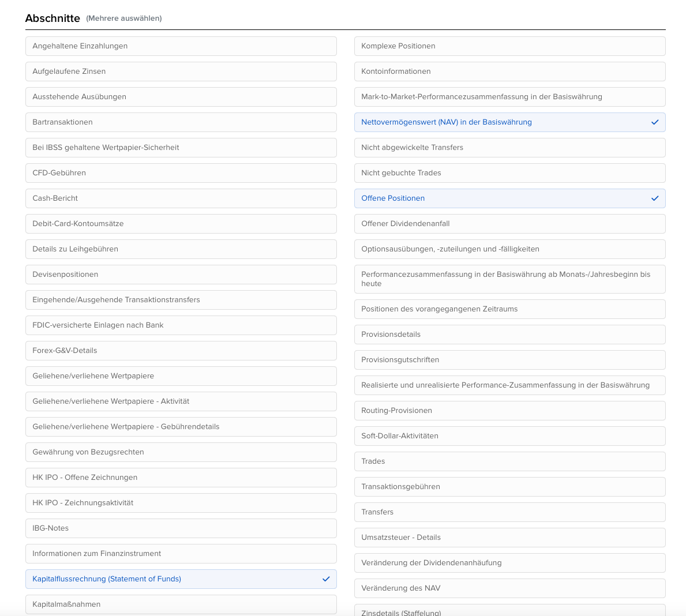Select Debit-Card-Kontoumsätze option
Viewport: 686px width, 616px height.
181,224
